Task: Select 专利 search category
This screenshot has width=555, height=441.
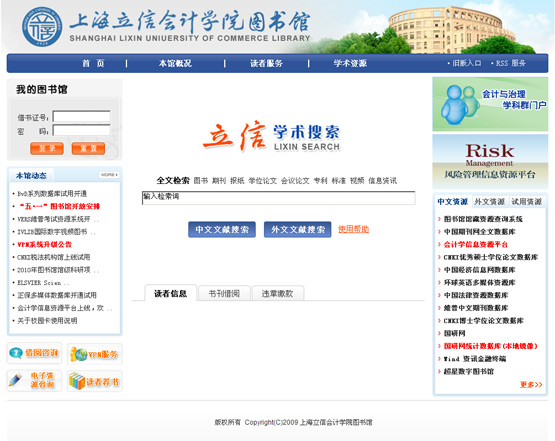Action: [320, 181]
